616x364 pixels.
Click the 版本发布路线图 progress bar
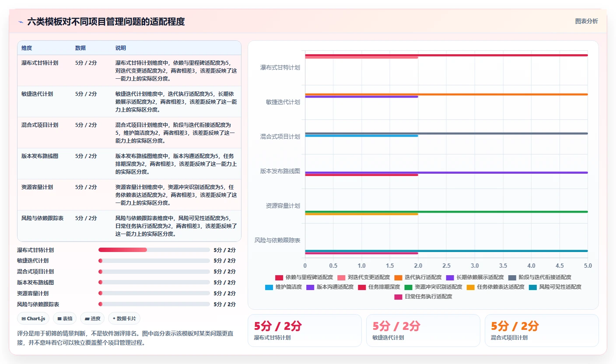pyautogui.click(x=154, y=282)
